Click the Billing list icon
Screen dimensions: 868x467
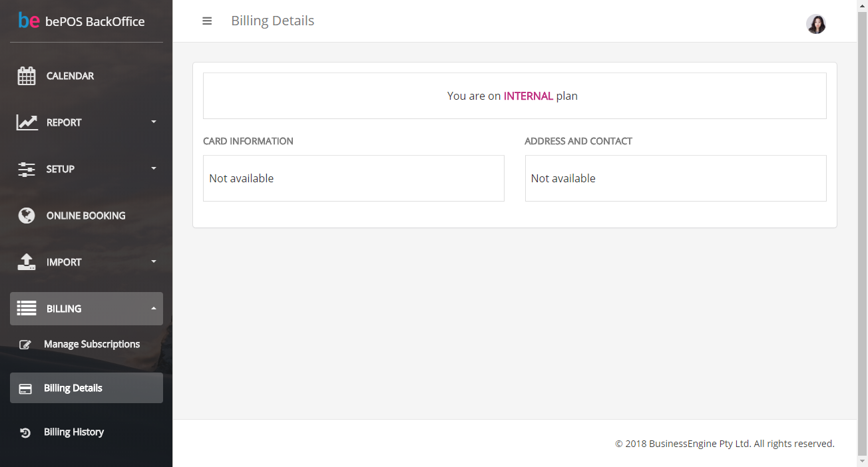[27, 309]
